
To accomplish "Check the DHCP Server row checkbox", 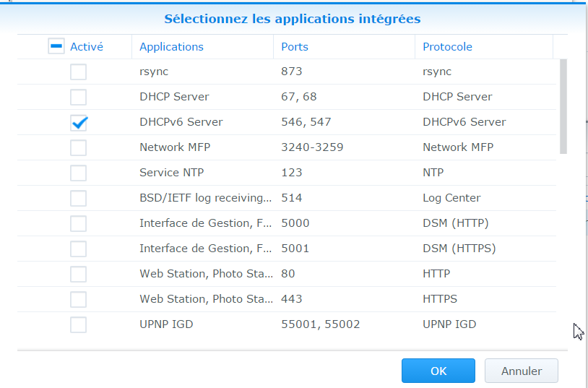I will point(78,97).
